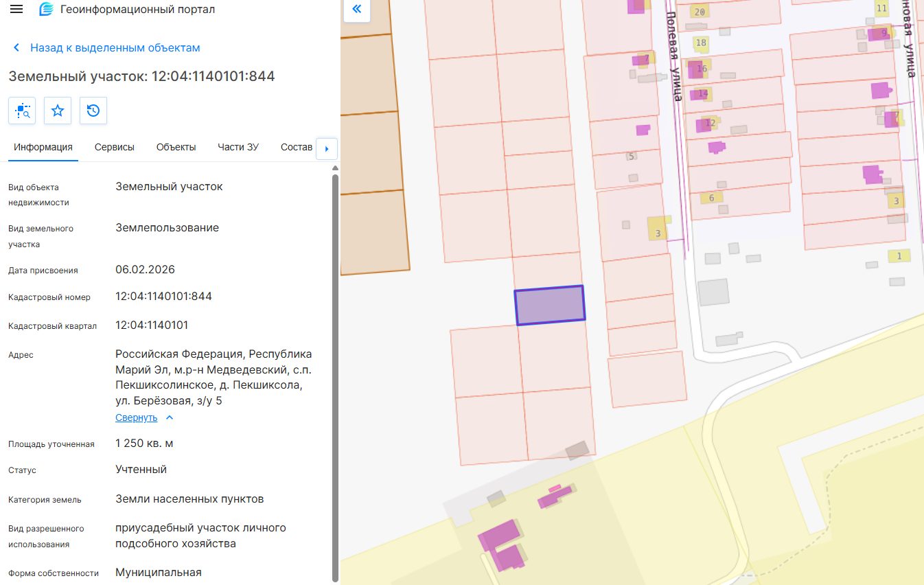Click the Полевая улица street label
924x585 pixels.
click(x=674, y=56)
